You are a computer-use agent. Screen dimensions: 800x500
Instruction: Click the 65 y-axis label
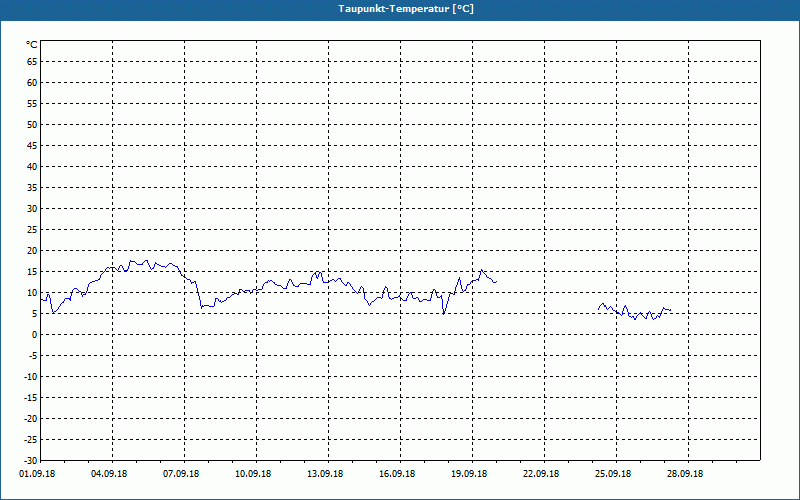click(32, 62)
